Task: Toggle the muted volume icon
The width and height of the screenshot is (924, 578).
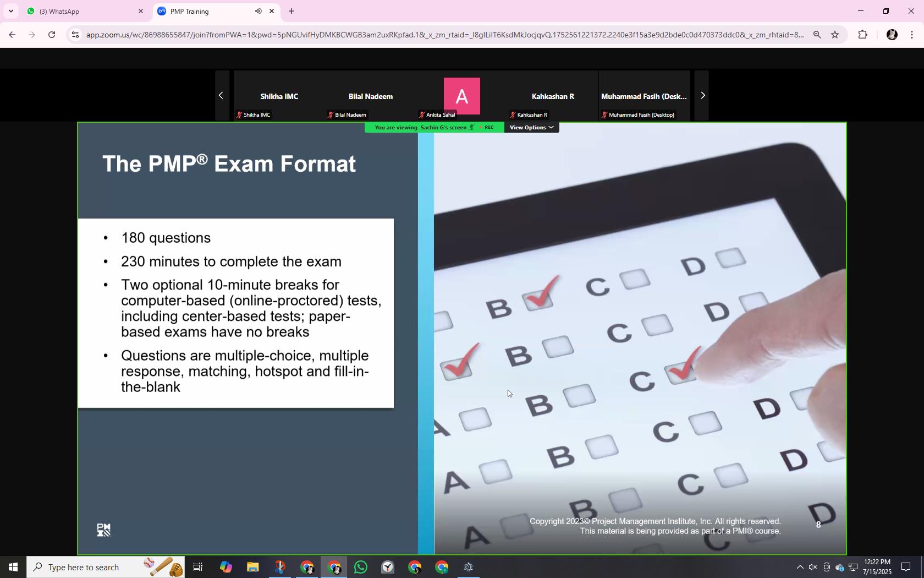Action: 813,567
